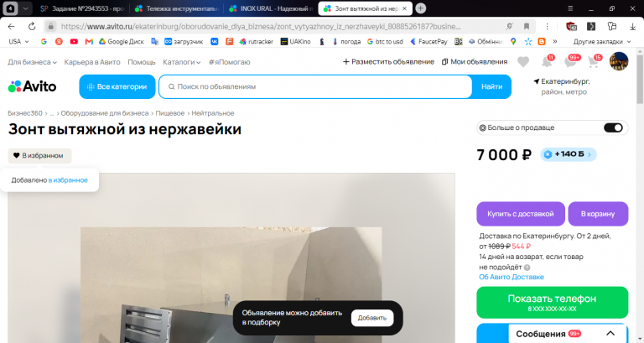Open the Помощь menu item
This screenshot has height=343, width=644.
[141, 62]
